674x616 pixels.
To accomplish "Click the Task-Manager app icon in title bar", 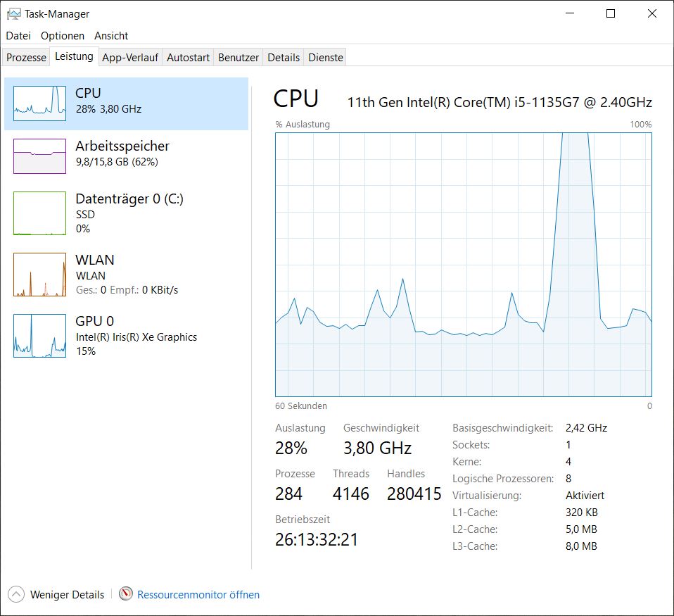I will 14,14.
